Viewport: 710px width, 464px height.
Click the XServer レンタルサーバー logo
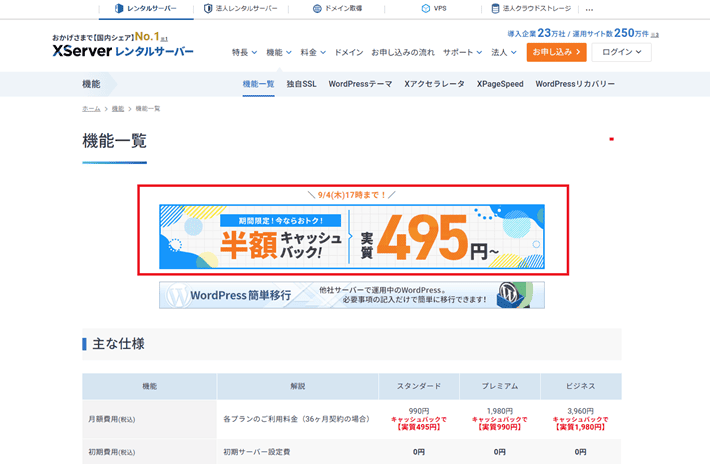click(123, 51)
